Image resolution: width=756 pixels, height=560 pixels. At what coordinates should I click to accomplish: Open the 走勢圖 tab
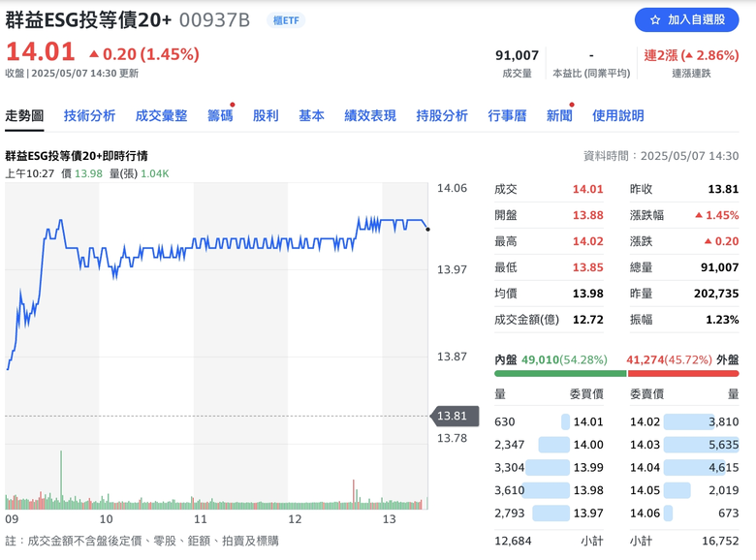coord(24,115)
